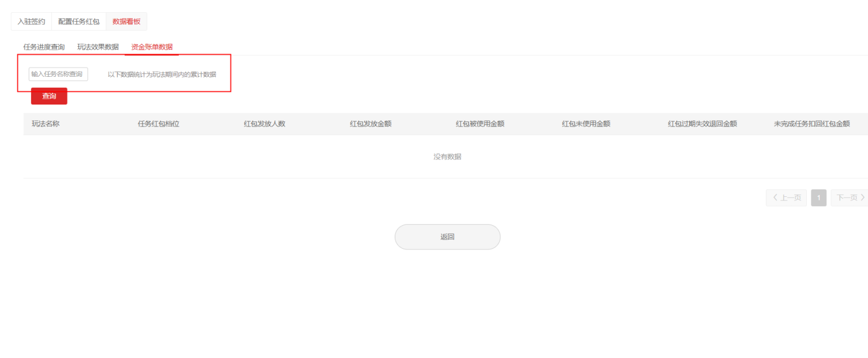Click the 红包过期失效退回金额 column header
This screenshot has width=868, height=358.
coord(702,124)
